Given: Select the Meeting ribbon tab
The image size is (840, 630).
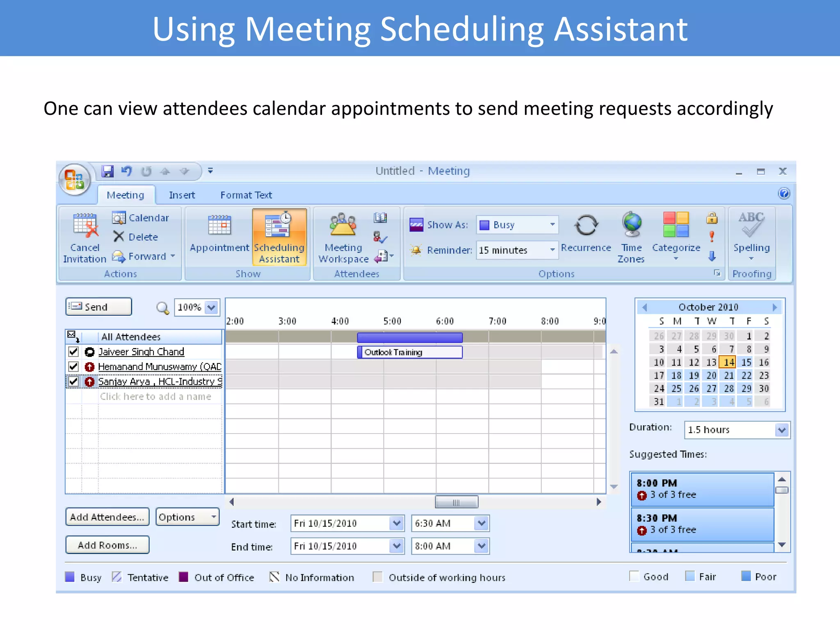Looking at the screenshot, I should point(126,195).
